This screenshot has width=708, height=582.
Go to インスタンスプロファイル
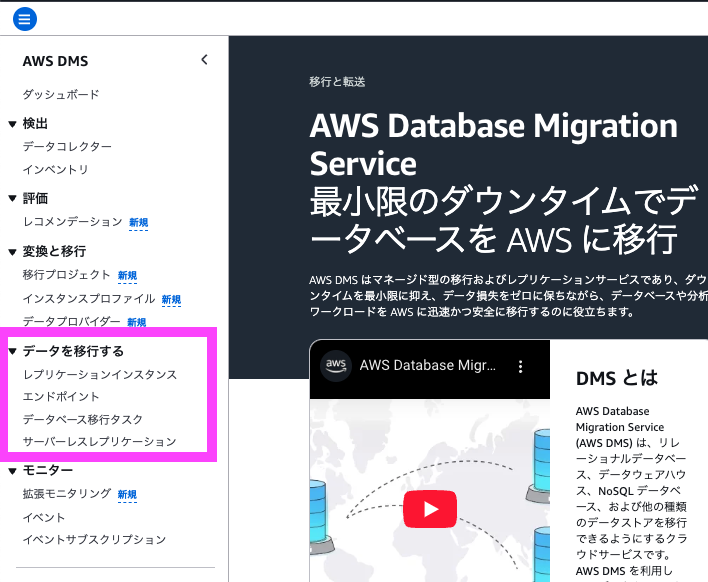click(x=89, y=298)
